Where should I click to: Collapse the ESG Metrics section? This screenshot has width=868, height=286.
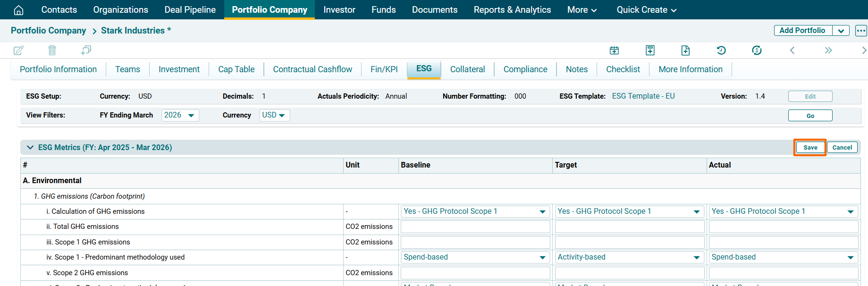point(30,147)
